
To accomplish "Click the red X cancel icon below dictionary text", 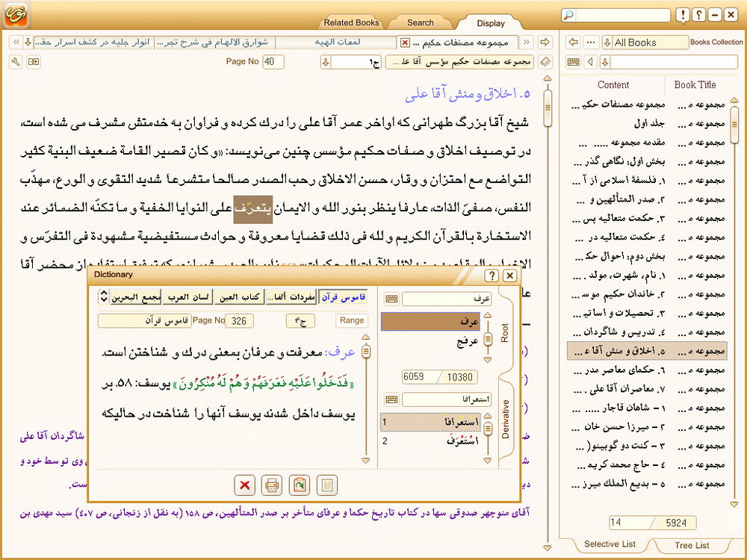I will (244, 486).
